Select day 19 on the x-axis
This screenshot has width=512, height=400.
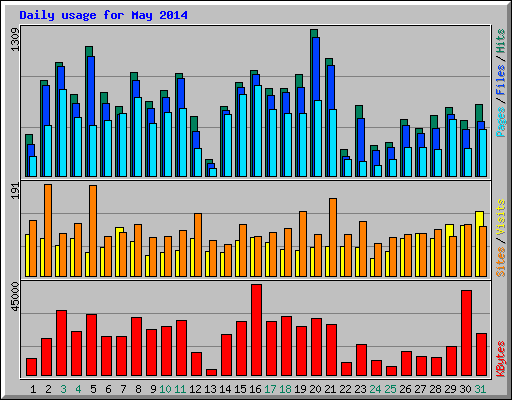300,389
